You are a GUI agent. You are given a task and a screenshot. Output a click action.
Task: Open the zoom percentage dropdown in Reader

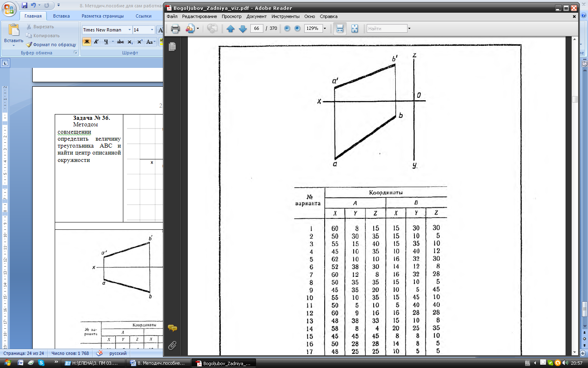point(325,29)
